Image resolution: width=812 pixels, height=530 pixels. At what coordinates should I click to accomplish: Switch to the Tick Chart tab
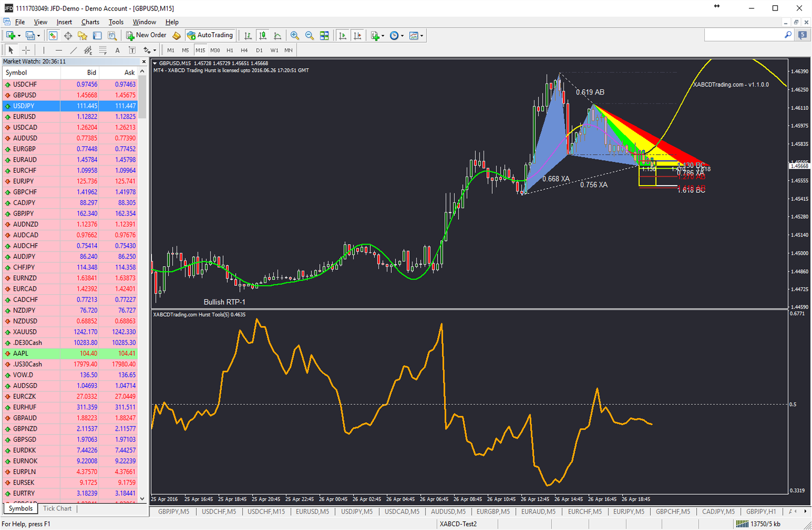[57, 508]
